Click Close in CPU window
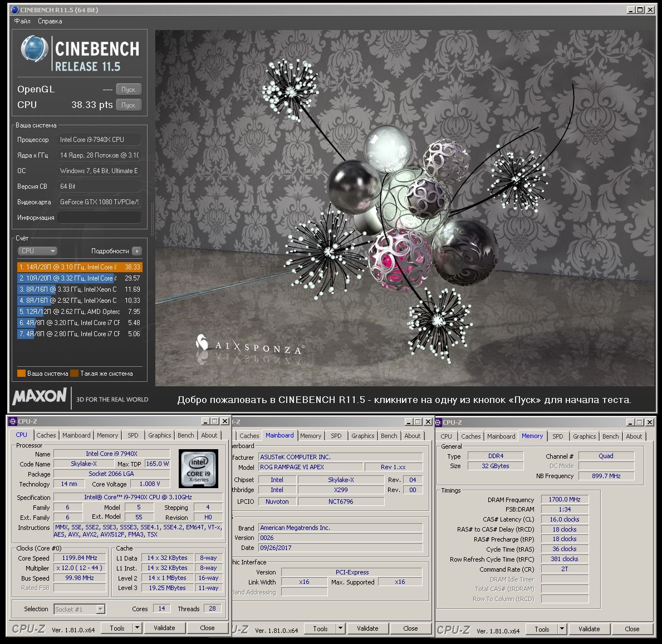 pyautogui.click(x=207, y=628)
